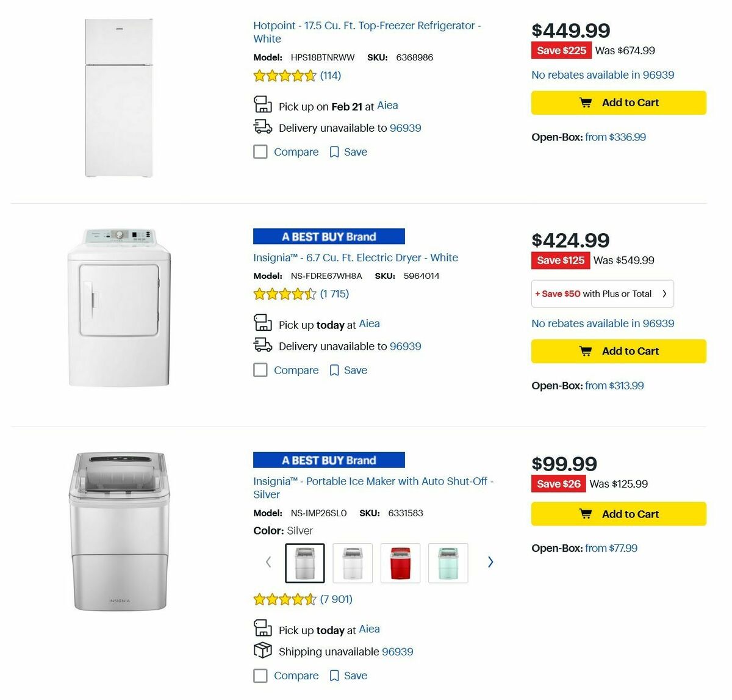This screenshot has width=732, height=700.
Task: View Open-Box refrigerator from $336.99
Action: pos(615,137)
